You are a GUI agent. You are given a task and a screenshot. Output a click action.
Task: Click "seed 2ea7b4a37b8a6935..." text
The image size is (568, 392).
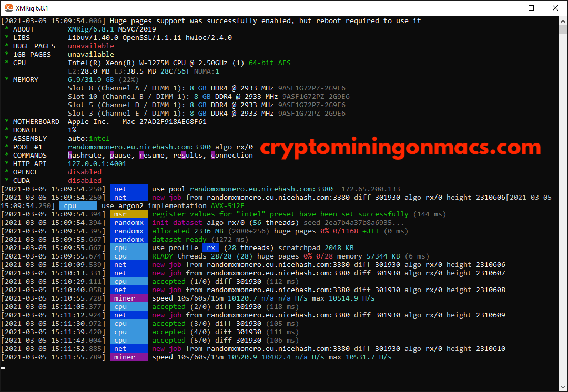click(x=354, y=223)
